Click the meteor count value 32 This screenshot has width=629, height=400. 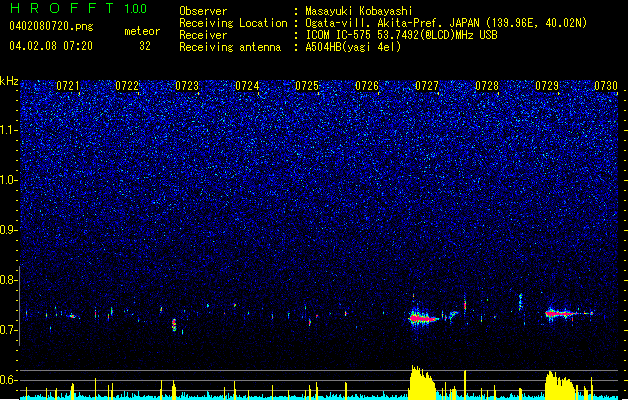point(145,46)
